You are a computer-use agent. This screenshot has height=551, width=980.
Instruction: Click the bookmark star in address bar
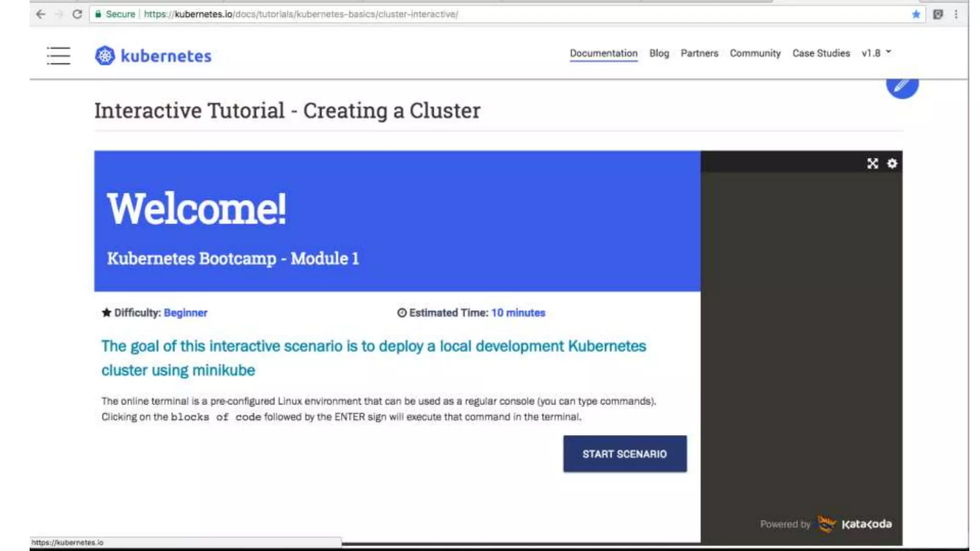[916, 14]
